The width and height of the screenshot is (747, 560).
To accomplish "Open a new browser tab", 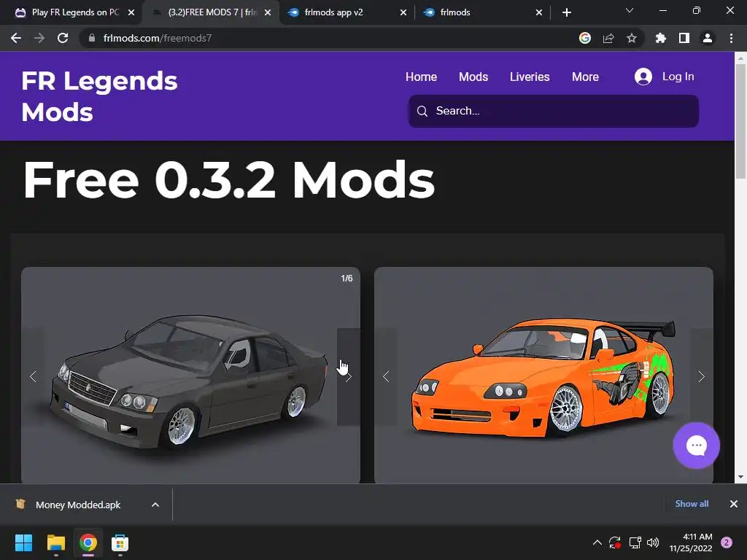I will point(566,12).
